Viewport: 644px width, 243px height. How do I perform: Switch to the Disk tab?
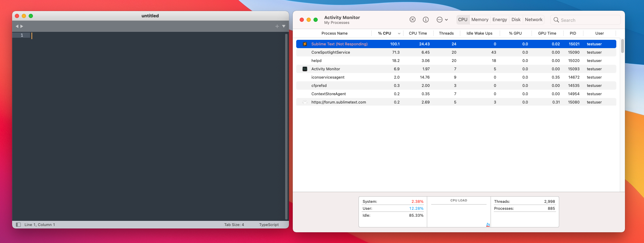coord(516,20)
